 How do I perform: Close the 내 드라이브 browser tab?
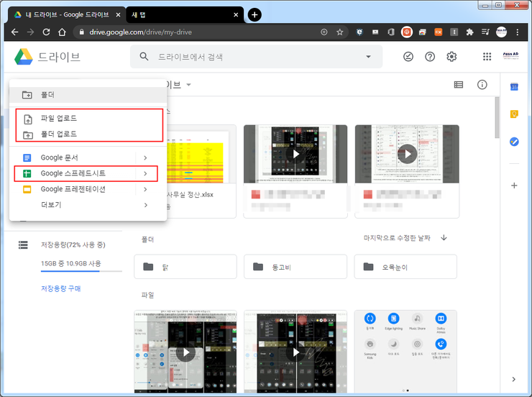click(118, 15)
